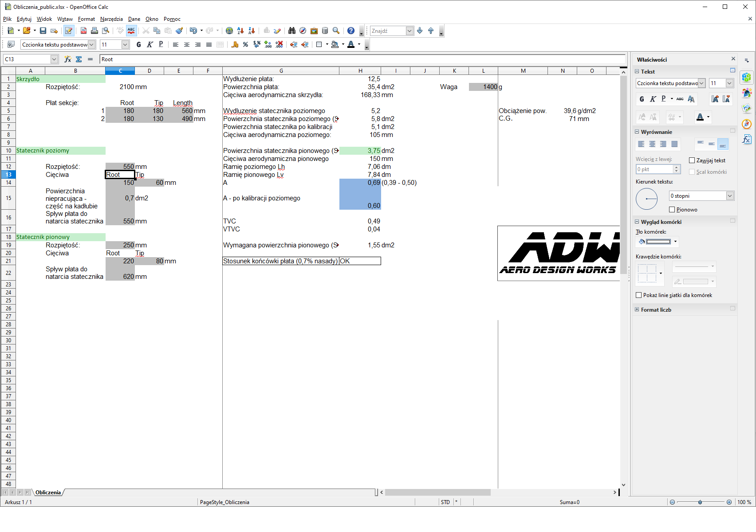
Task: Open the Narzędzia menu
Action: click(111, 19)
